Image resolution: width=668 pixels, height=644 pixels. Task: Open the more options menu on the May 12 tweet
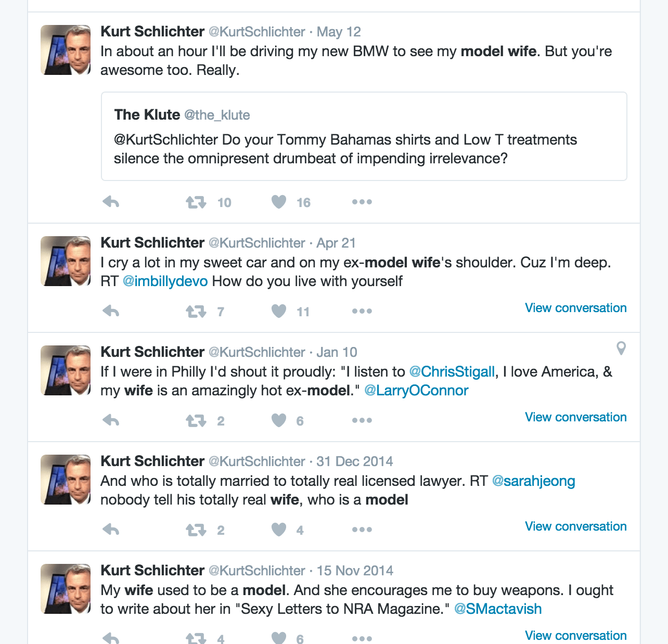pyautogui.click(x=362, y=202)
